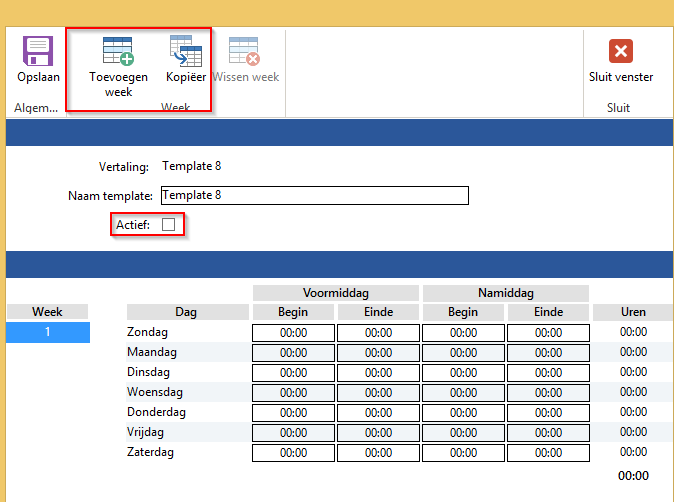Click Zondag Voormiddag Begin time field
This screenshot has width=674, height=502.
(x=293, y=333)
